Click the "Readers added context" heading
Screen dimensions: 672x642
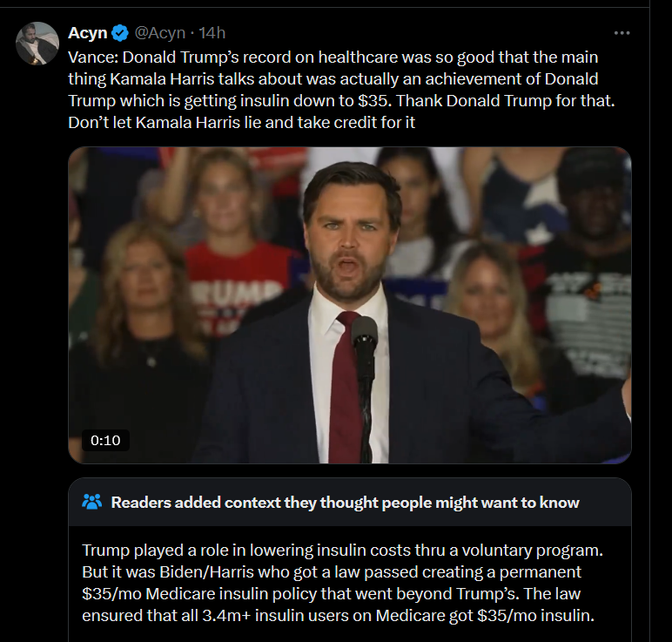(345, 503)
